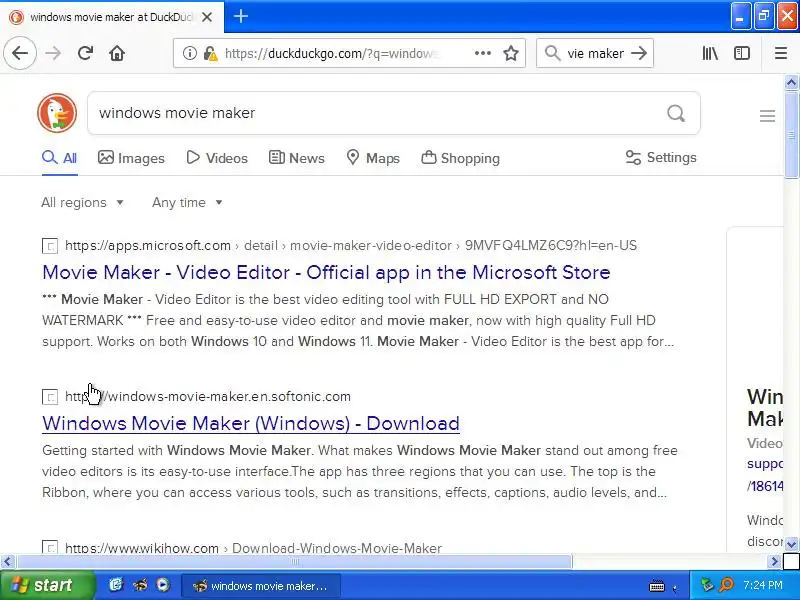Switch to the Images tab
Screen dimensions: 800x600
point(131,158)
